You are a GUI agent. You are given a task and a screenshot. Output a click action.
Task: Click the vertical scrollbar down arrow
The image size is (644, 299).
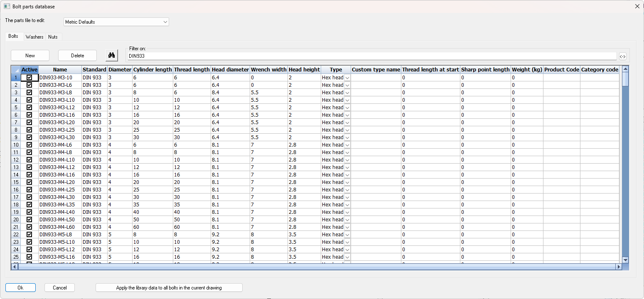pos(625,260)
